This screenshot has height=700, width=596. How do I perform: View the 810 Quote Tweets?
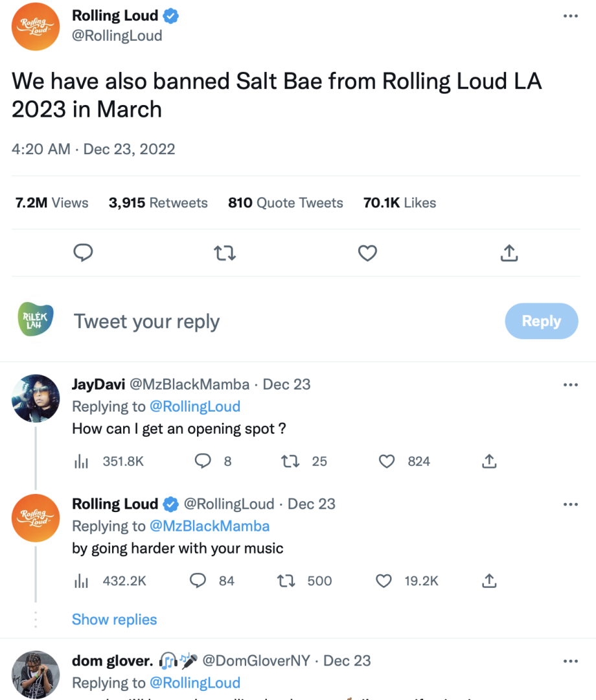[x=286, y=203]
